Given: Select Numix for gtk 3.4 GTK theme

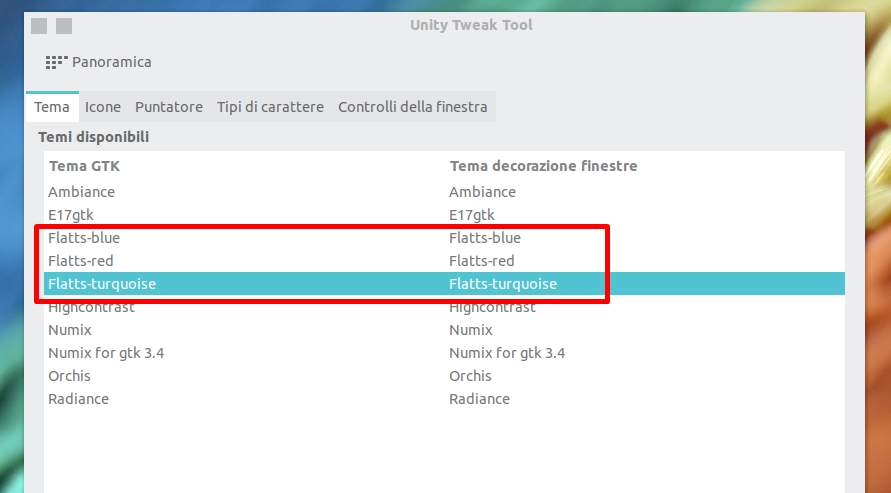Looking at the screenshot, I should (x=106, y=353).
